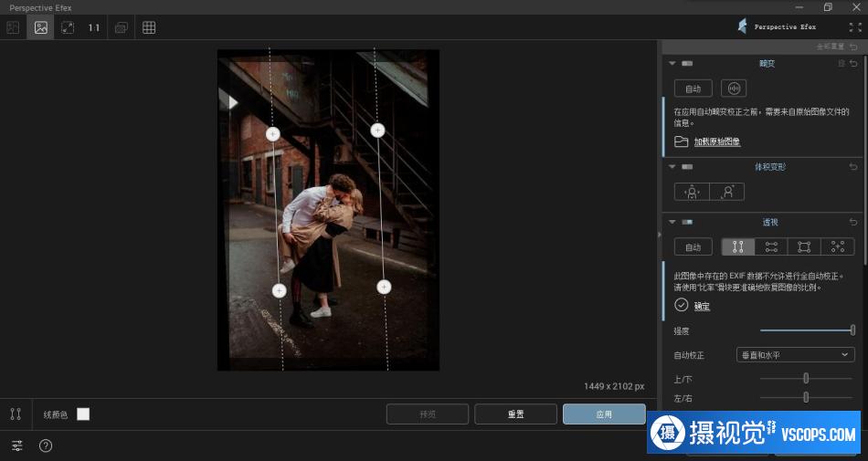Toggle the 畸变 section on/off switch

click(x=687, y=64)
